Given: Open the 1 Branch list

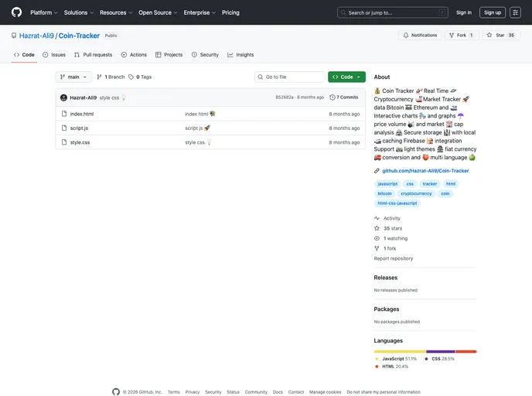Looking at the screenshot, I should [111, 77].
